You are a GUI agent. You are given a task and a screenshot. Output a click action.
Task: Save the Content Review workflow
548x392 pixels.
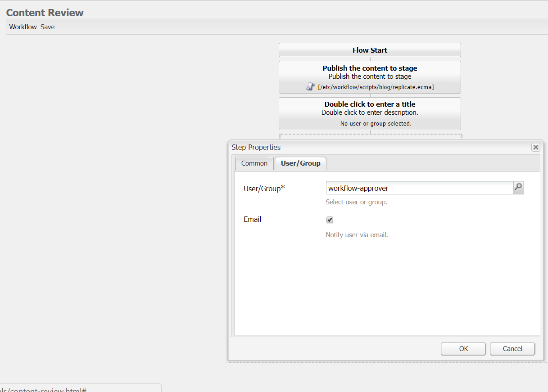(47, 27)
